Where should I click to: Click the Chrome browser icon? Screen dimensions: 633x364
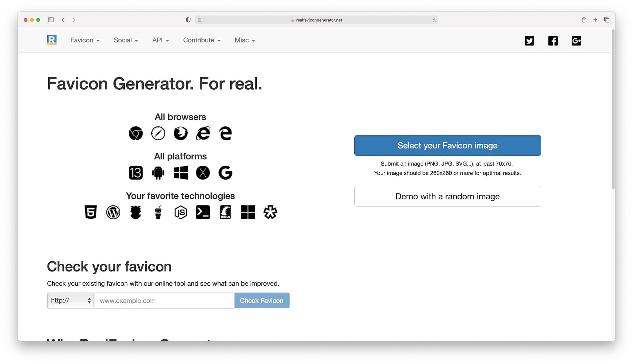(135, 134)
